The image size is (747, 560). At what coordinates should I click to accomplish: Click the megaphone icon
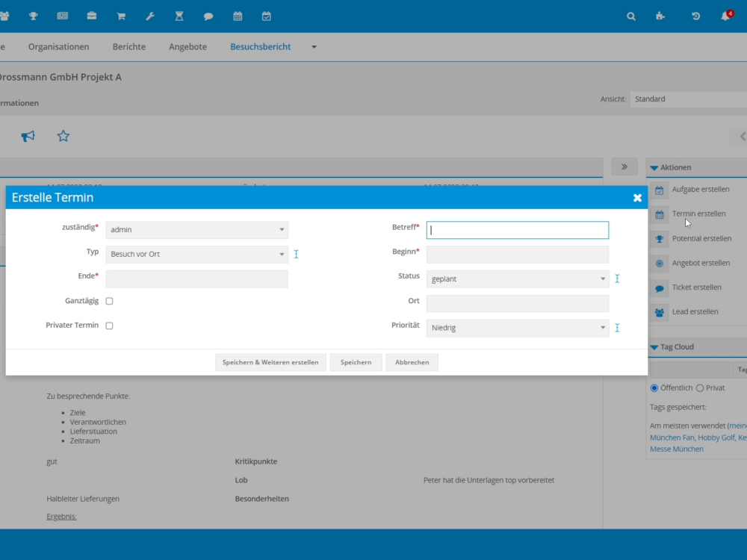[x=28, y=136]
